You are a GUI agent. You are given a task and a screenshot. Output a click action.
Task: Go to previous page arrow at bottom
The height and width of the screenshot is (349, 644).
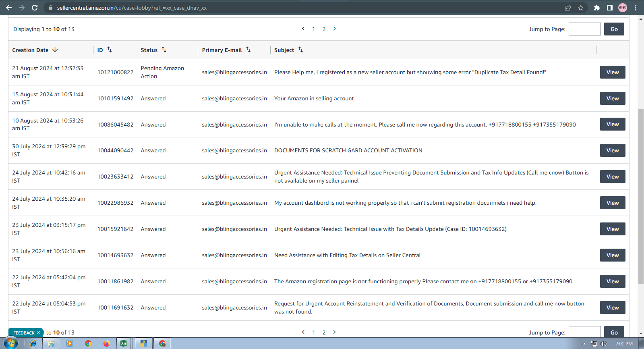[x=303, y=332]
